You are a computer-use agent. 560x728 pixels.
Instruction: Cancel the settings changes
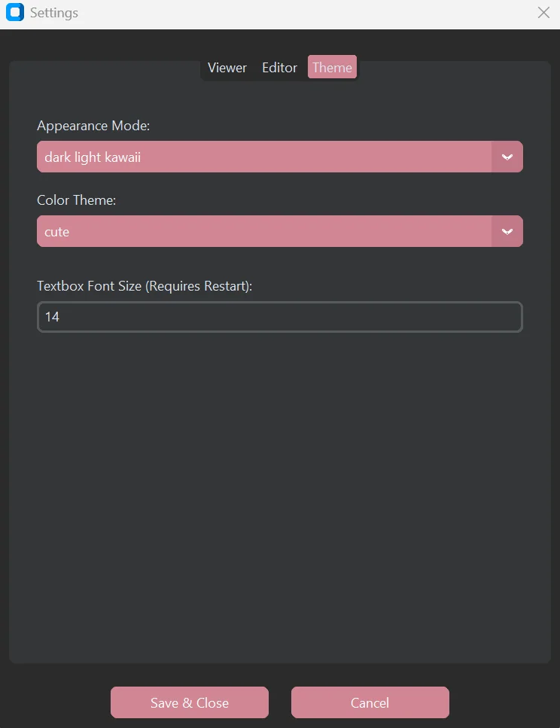(370, 702)
